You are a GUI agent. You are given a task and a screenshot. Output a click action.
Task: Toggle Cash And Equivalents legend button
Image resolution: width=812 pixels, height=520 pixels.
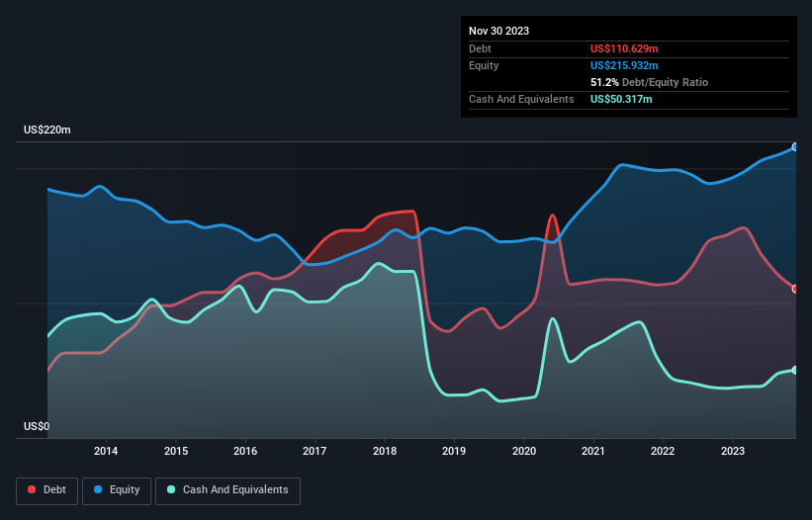tap(227, 490)
